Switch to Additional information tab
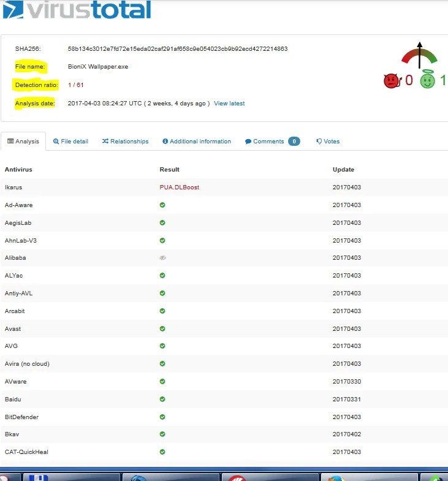The width and height of the screenshot is (448, 481). [x=197, y=142]
